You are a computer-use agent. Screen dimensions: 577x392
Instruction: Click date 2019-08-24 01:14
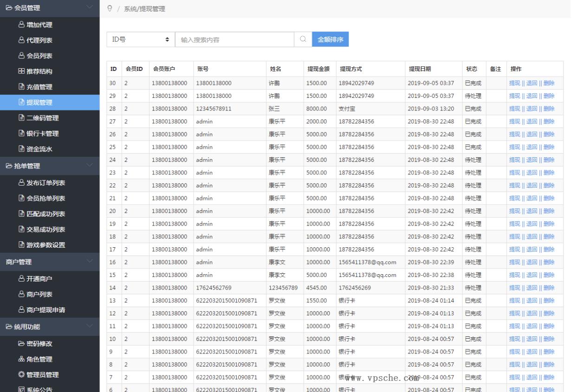[431, 301]
